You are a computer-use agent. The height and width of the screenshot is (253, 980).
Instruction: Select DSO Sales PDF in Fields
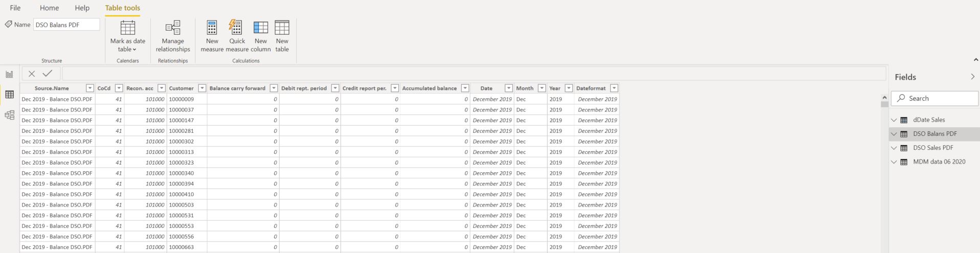pos(933,148)
